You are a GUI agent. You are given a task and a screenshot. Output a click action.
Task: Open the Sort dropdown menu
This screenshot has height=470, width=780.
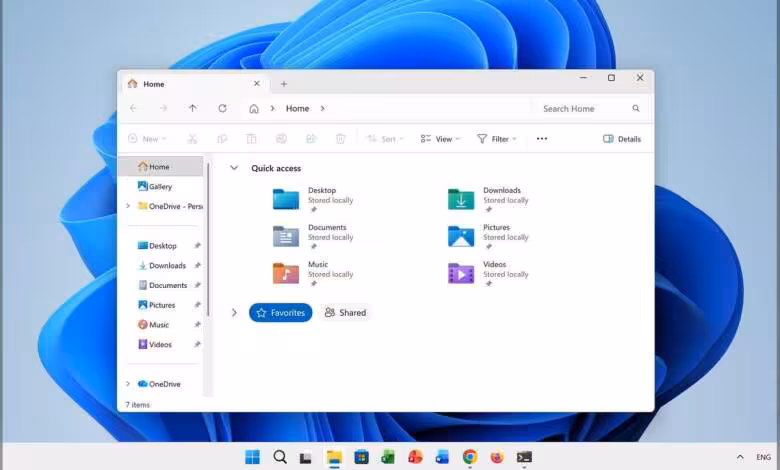[x=385, y=139]
